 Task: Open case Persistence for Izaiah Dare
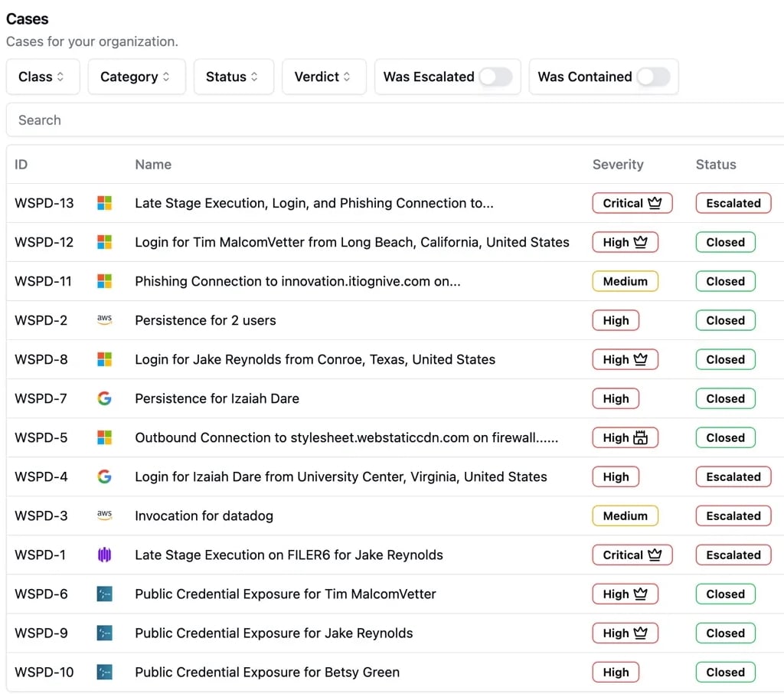pos(217,398)
